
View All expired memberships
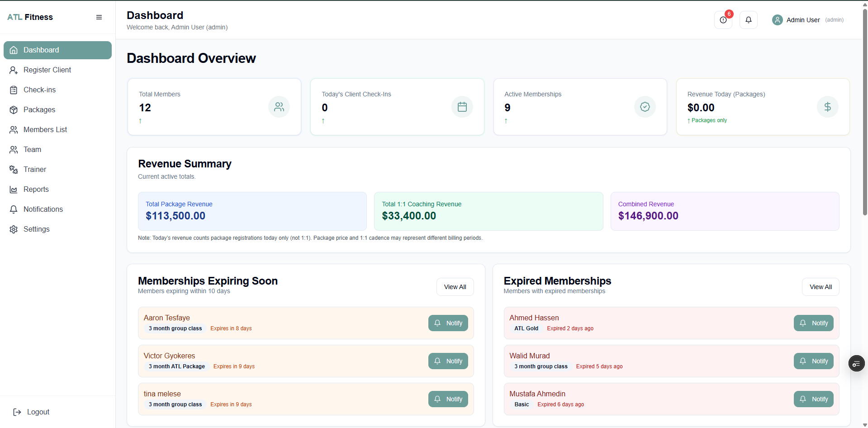[x=821, y=287]
